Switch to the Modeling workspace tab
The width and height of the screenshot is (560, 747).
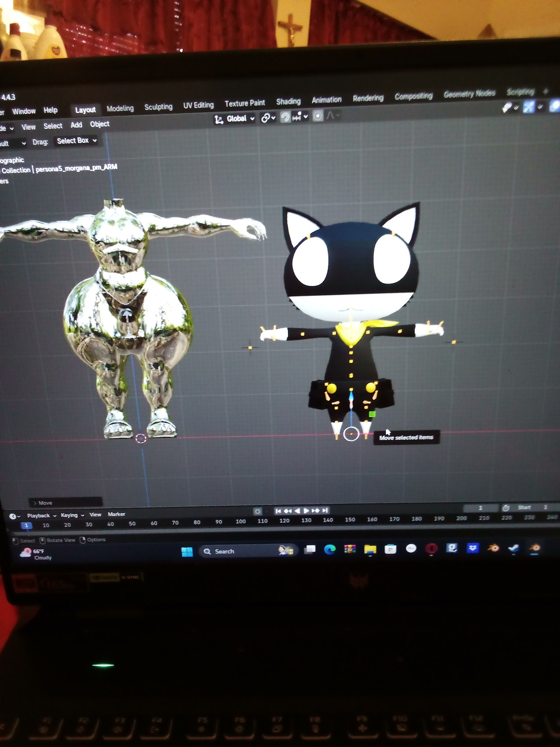point(120,108)
